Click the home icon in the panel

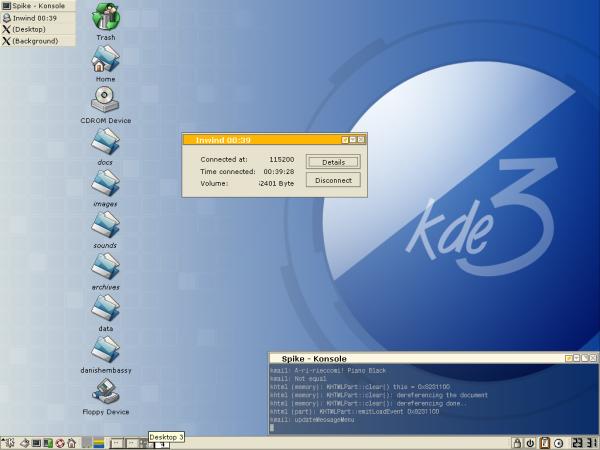point(72,443)
